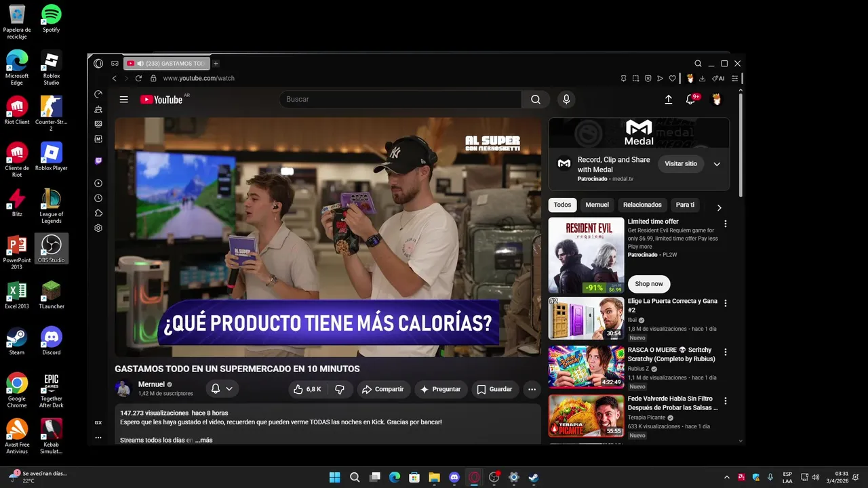Image resolution: width=868 pixels, height=488 pixels.
Task: Open browser downloads arrow icon
Action: point(702,79)
